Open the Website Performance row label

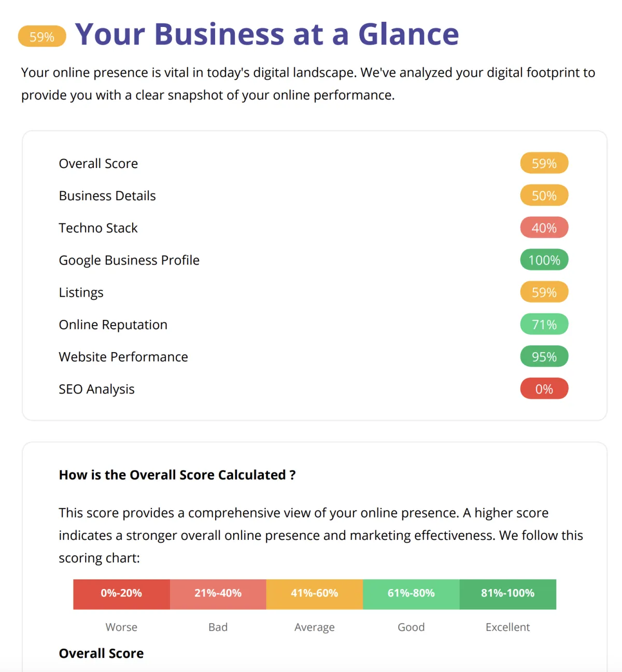123,357
